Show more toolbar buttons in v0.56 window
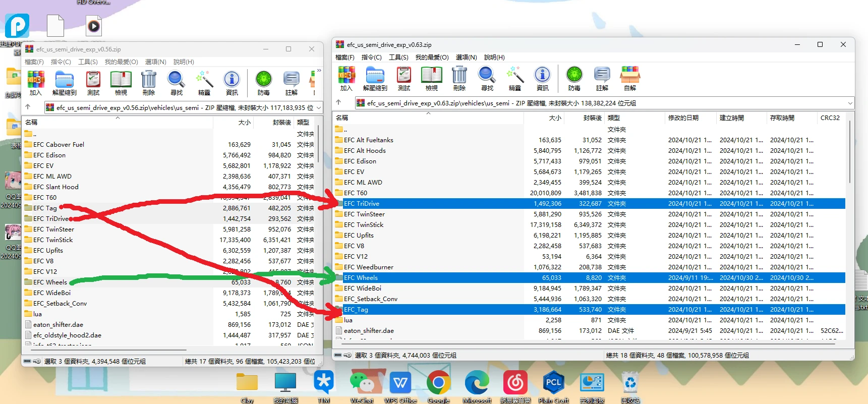Screen dimensions: 868x404 pos(319,71)
